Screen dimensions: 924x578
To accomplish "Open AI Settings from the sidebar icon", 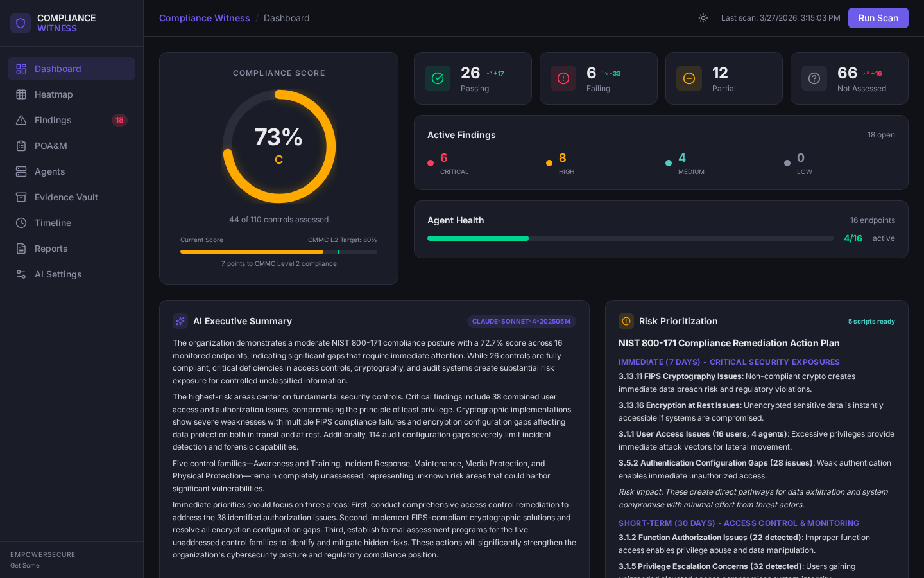I will (22, 274).
